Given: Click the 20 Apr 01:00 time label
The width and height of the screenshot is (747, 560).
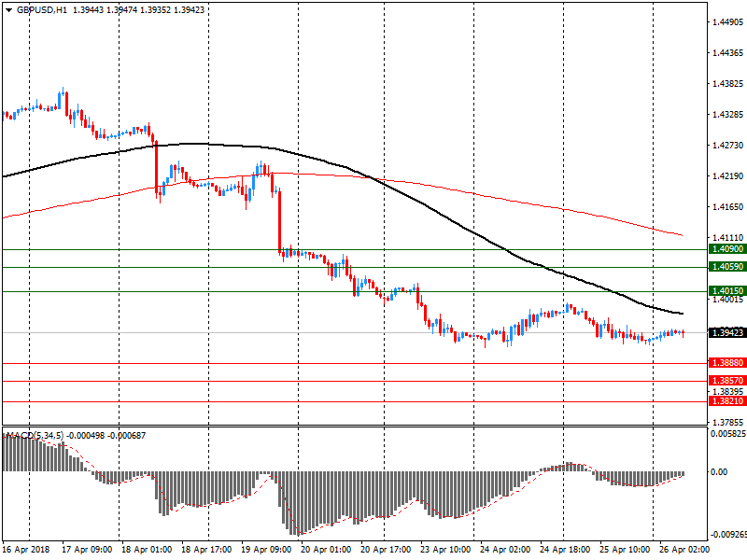Looking at the screenshot, I should pyautogui.click(x=326, y=549).
